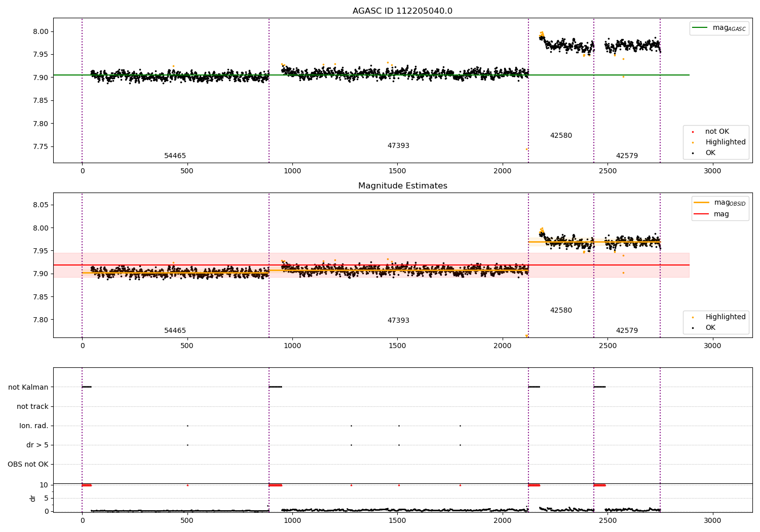Screen dimensions: 760x532
Task: Click the 1000 x-tick under the top plot
Action: tap(292, 171)
